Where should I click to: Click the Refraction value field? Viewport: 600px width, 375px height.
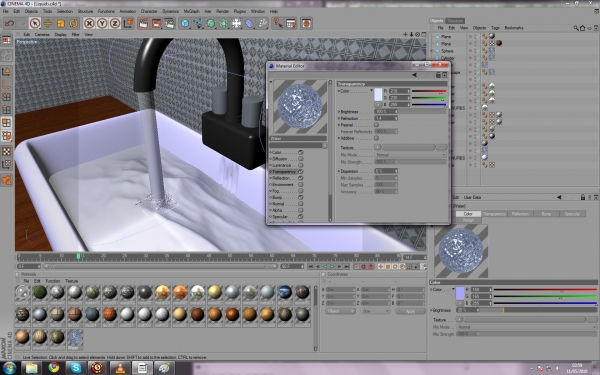[386, 118]
